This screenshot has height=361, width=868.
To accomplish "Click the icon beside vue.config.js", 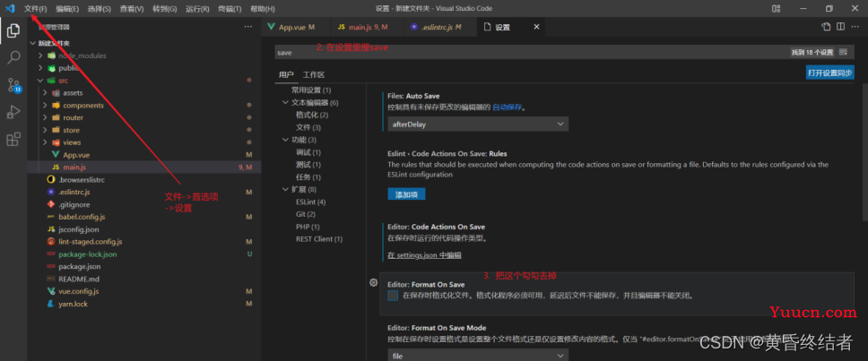I will pyautogui.click(x=51, y=291).
